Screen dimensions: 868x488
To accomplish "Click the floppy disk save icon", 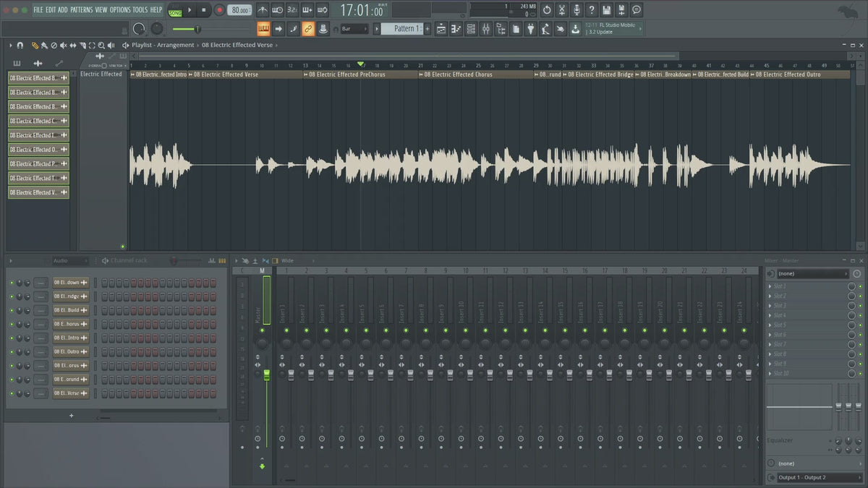I will point(606,10).
